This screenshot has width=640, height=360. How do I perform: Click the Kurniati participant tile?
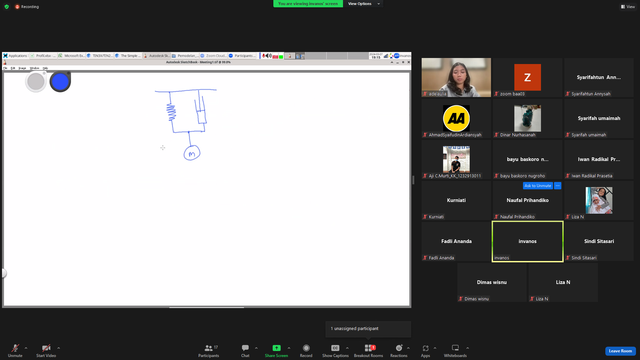click(x=456, y=200)
